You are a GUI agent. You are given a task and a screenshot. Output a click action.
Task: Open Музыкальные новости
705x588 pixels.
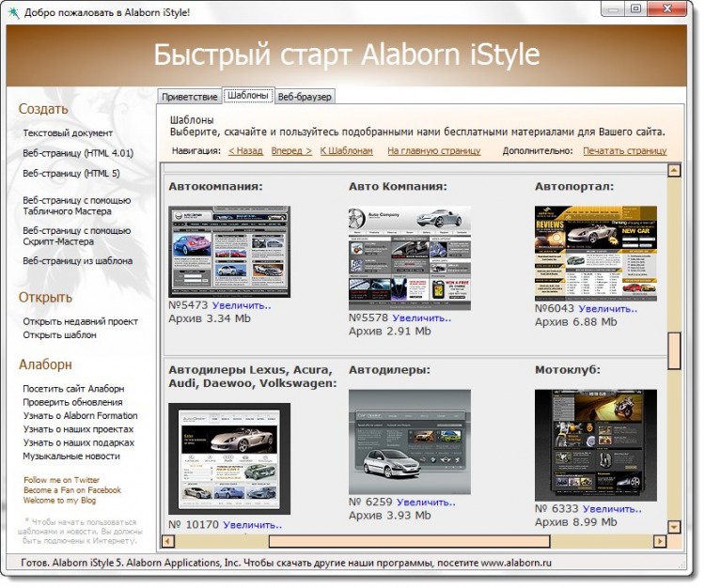click(x=71, y=456)
